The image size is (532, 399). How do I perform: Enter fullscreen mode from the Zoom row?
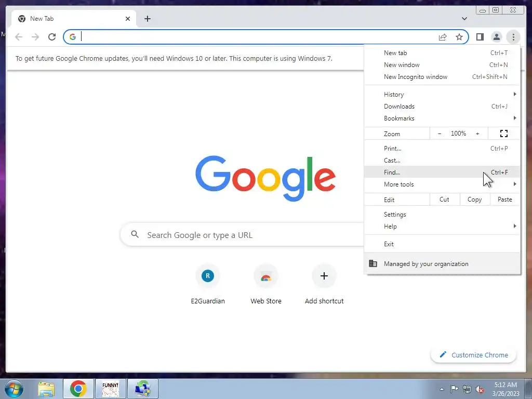click(504, 134)
